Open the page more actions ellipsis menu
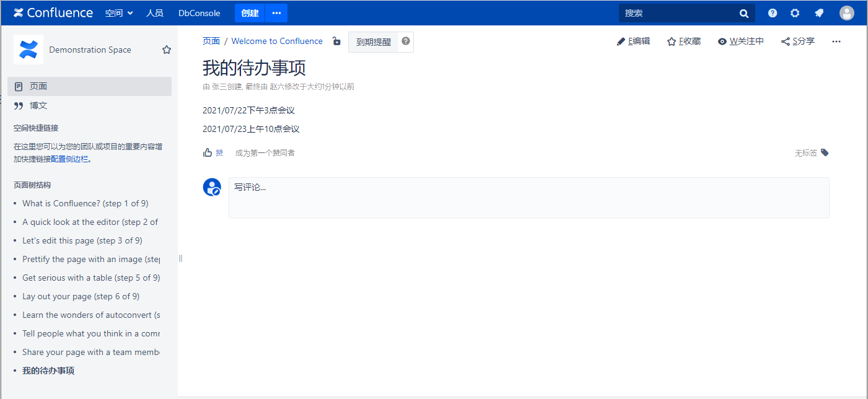This screenshot has height=399, width=868. pyautogui.click(x=836, y=42)
